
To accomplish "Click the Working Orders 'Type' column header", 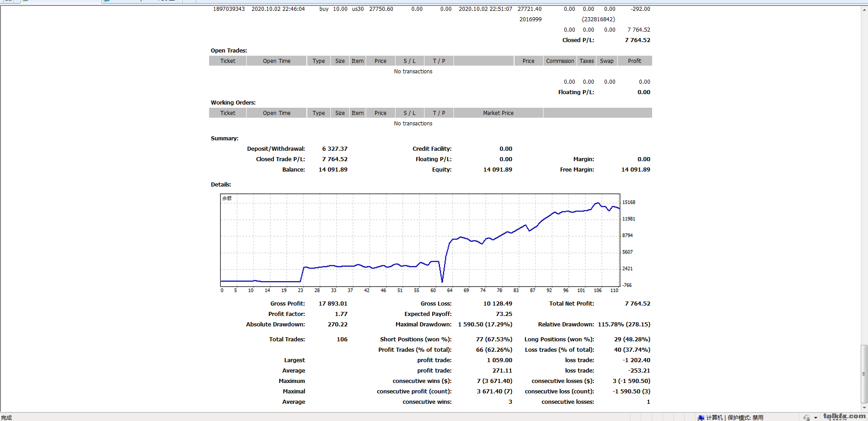I will (319, 113).
